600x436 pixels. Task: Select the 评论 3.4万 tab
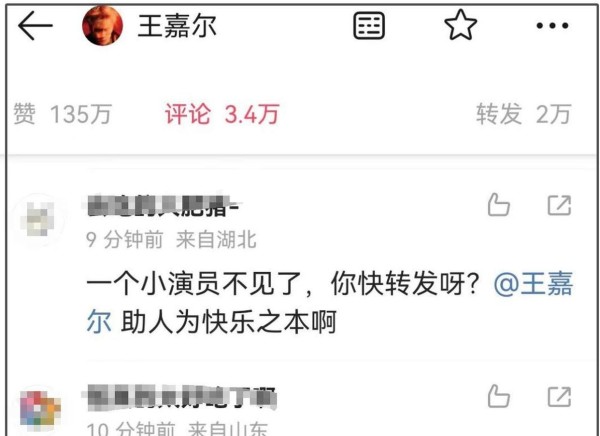222,114
